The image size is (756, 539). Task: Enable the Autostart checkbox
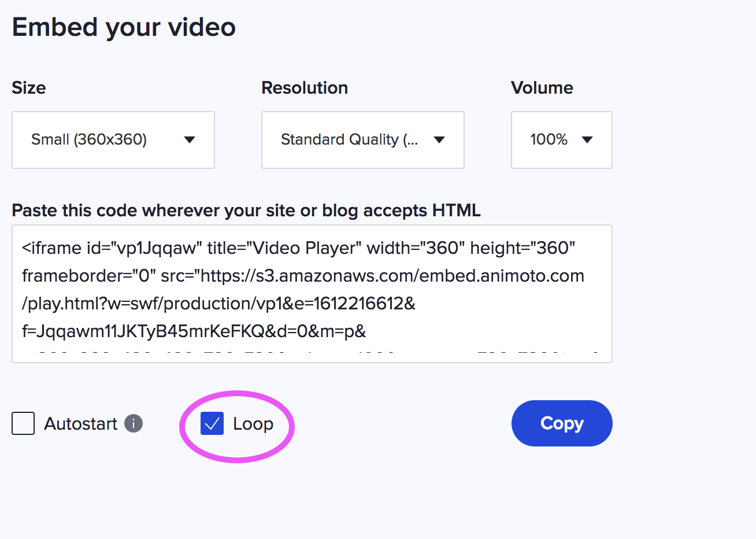pos(23,423)
